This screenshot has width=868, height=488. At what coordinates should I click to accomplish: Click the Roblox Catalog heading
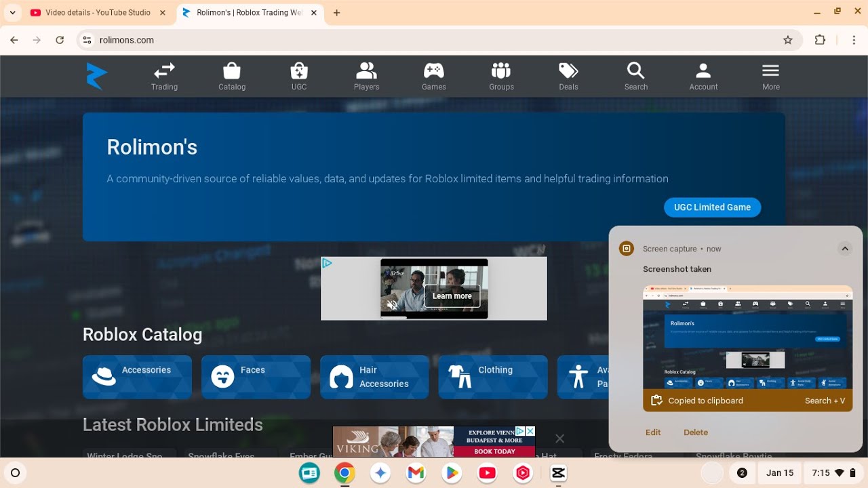click(x=142, y=335)
